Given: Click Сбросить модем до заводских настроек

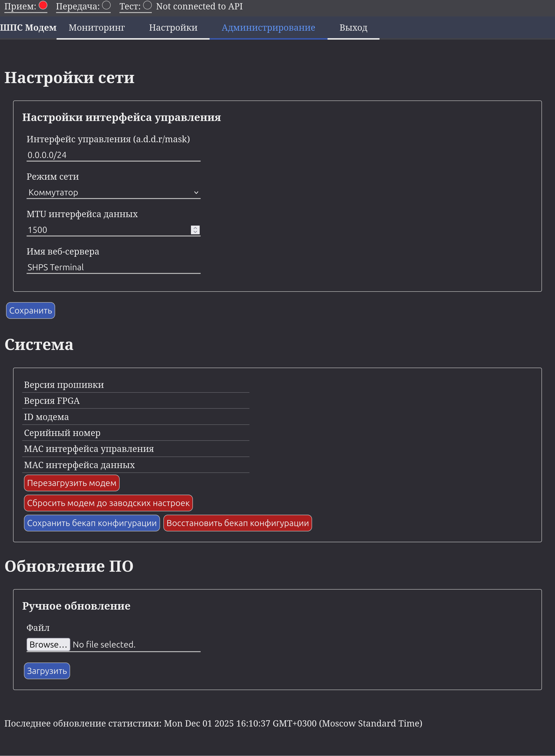Looking at the screenshot, I should coord(108,503).
